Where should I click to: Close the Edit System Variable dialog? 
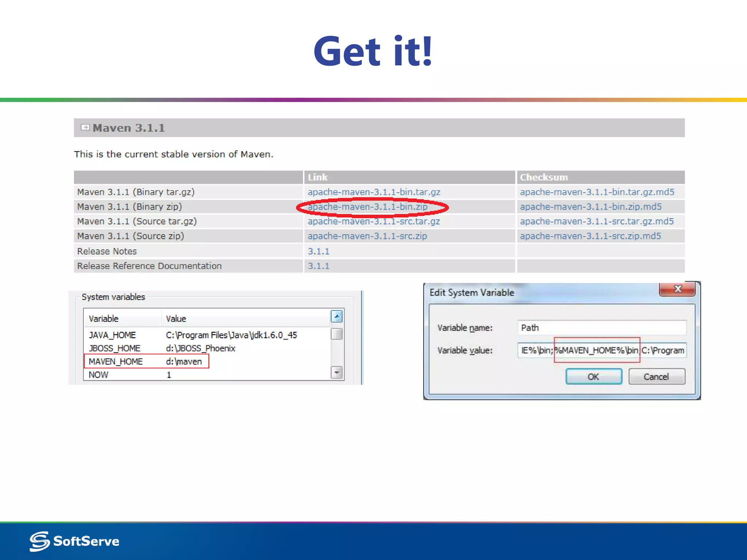677,289
